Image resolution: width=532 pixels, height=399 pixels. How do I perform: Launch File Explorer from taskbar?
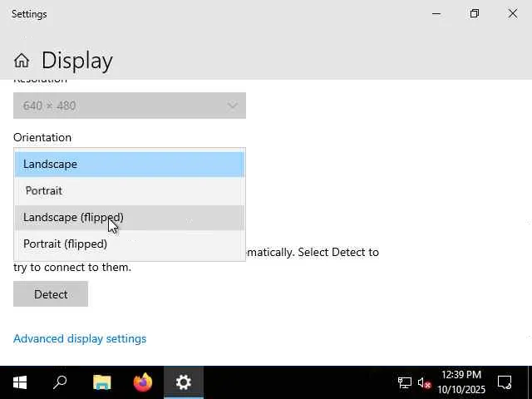pyautogui.click(x=101, y=382)
